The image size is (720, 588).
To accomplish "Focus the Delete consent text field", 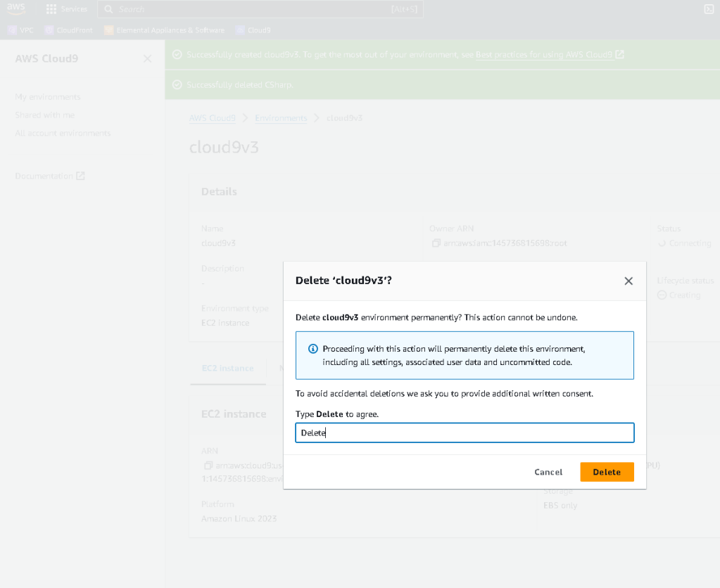I will (465, 433).
